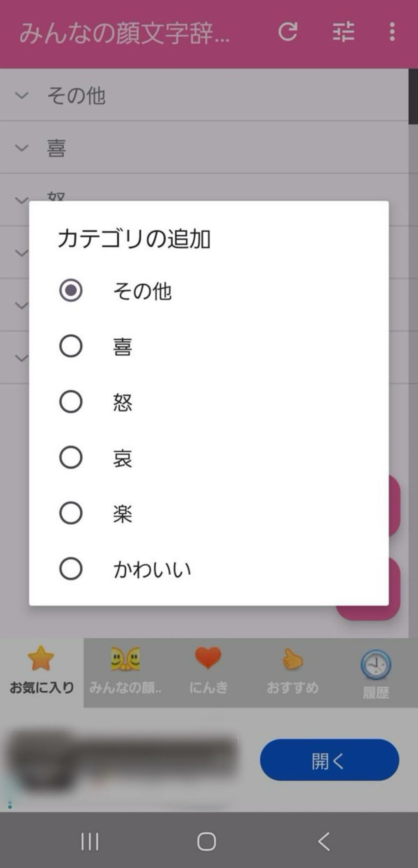Open the three-dot overflow menu

(392, 32)
